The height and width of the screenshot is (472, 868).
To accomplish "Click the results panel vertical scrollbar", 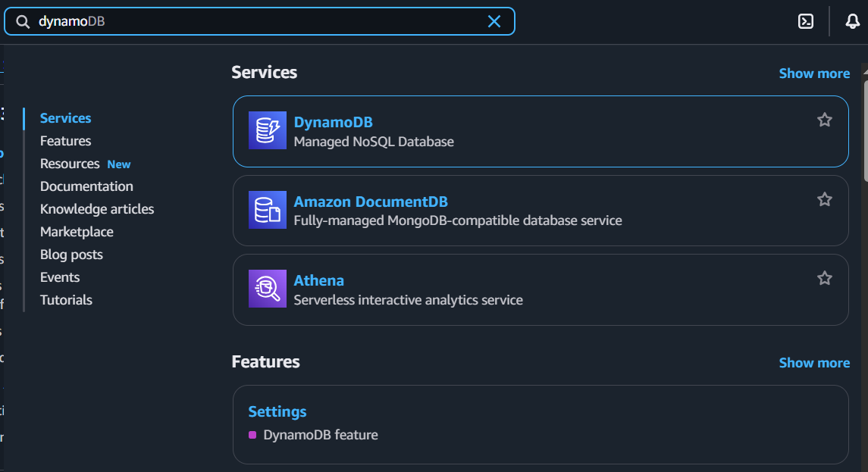I will coord(865,130).
